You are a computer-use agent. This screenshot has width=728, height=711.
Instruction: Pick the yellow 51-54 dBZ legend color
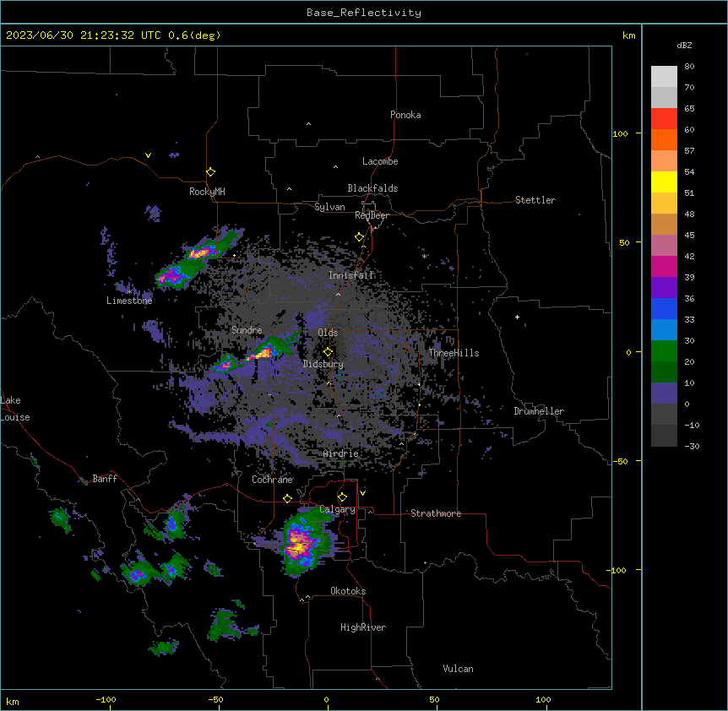(664, 182)
